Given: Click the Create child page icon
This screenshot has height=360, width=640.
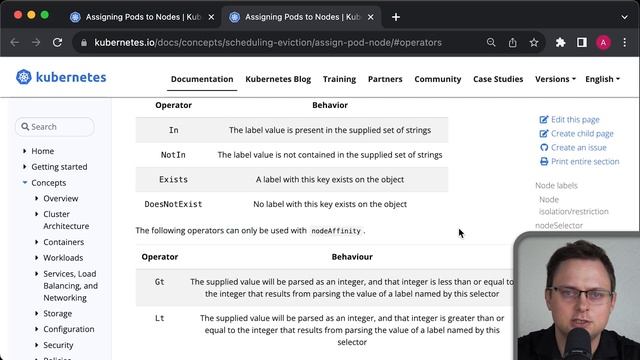Looking at the screenshot, I should tap(544, 133).
